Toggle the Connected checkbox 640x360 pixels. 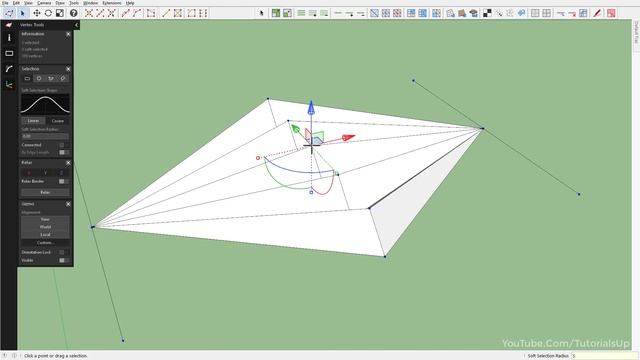tap(62, 145)
